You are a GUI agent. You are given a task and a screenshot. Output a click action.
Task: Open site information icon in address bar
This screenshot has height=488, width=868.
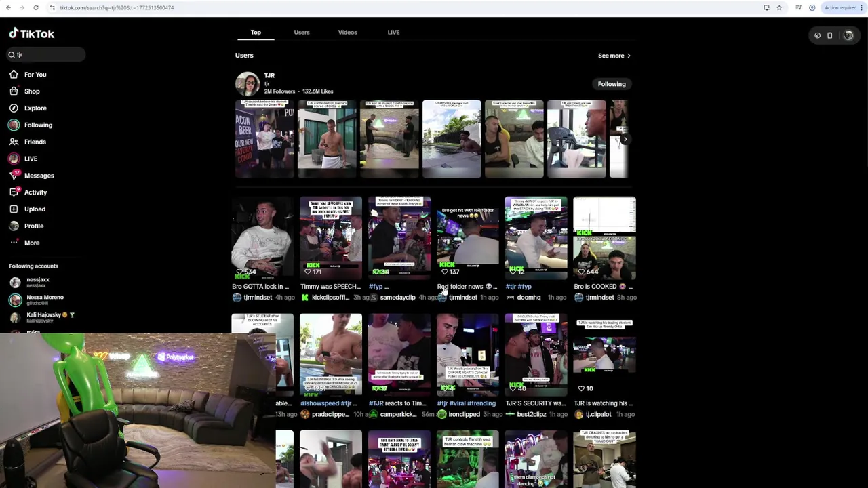[x=52, y=7]
